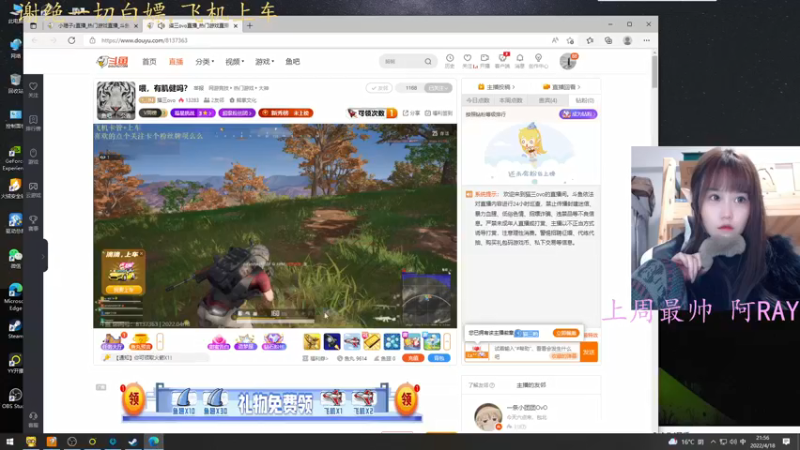
Task: Refresh the browser page
Action: tap(71, 40)
